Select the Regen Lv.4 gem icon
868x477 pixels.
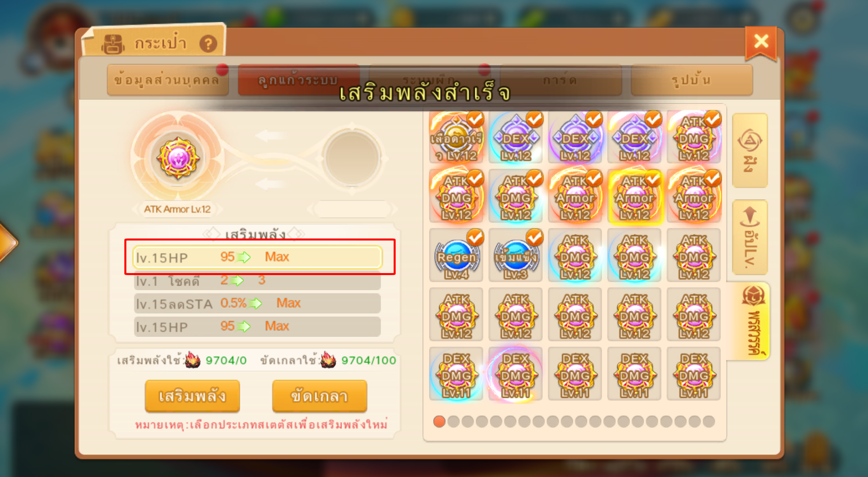(x=456, y=255)
